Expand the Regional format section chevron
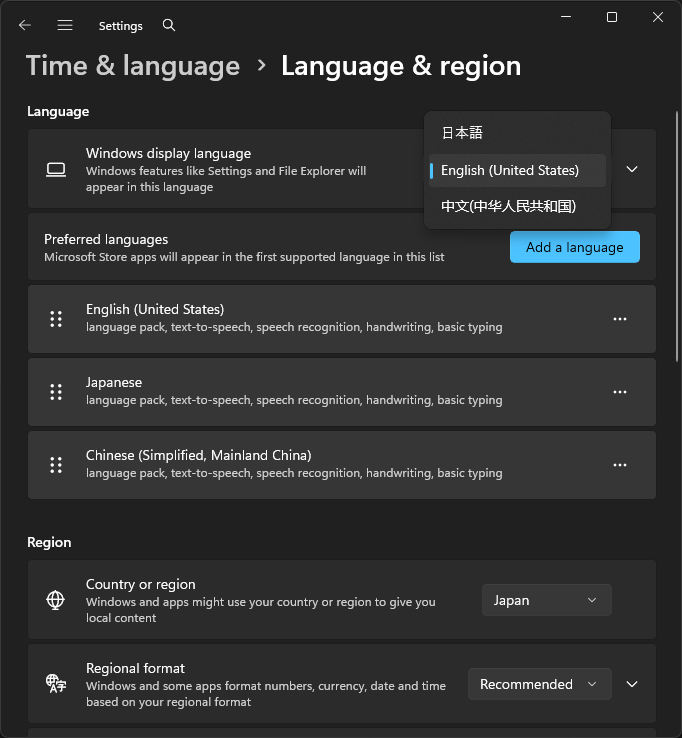 (632, 684)
